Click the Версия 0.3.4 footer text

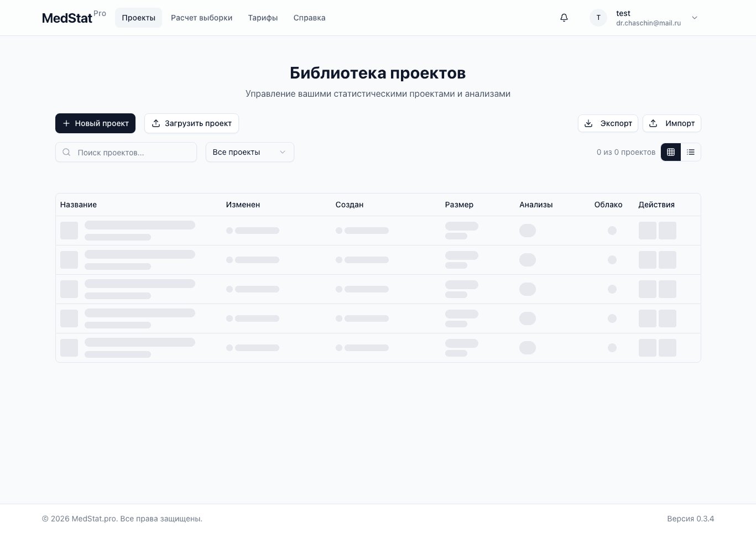pyautogui.click(x=691, y=519)
